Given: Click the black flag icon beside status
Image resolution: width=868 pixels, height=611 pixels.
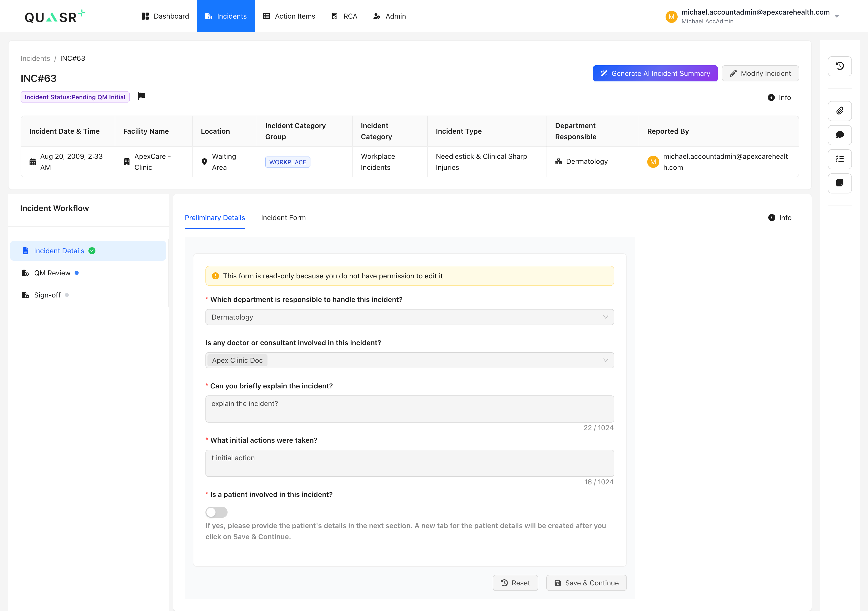Looking at the screenshot, I should (141, 96).
